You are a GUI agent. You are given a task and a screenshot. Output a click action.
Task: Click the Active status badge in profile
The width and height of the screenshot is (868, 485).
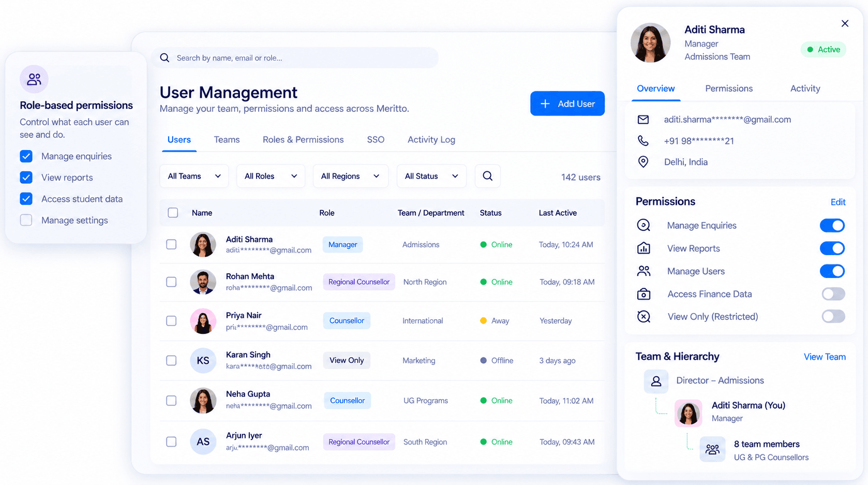tap(824, 50)
